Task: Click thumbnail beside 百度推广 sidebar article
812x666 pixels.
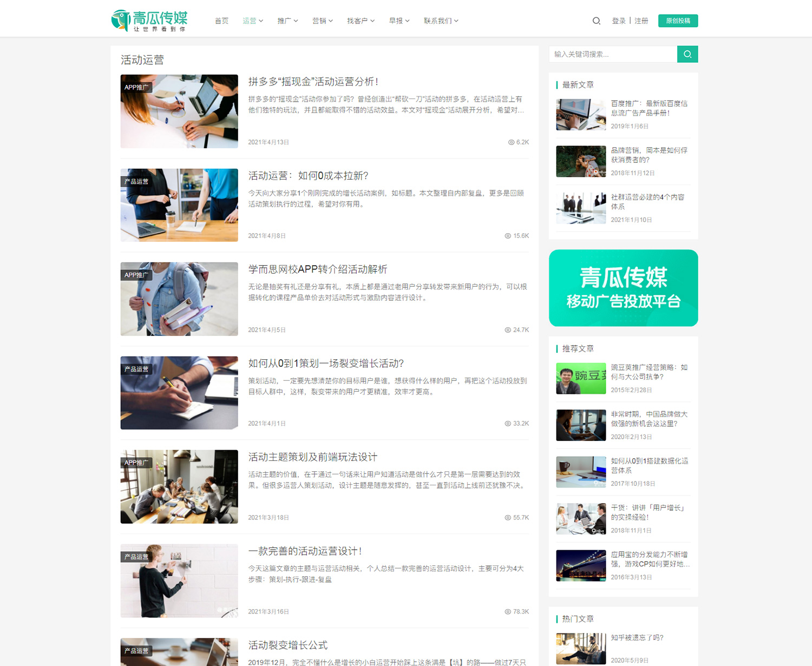Action: [x=581, y=115]
